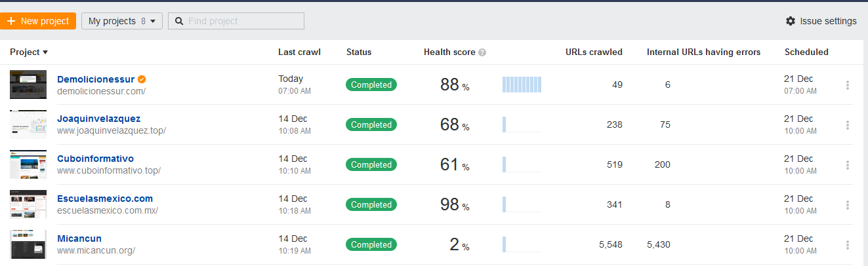Focus the Find project search field

[236, 21]
